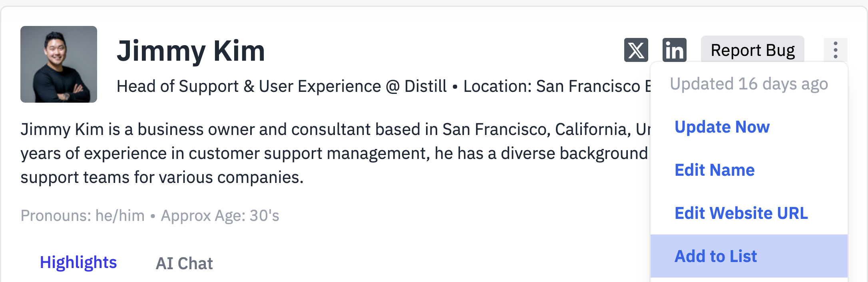Switch to the Highlights tab

(x=78, y=262)
